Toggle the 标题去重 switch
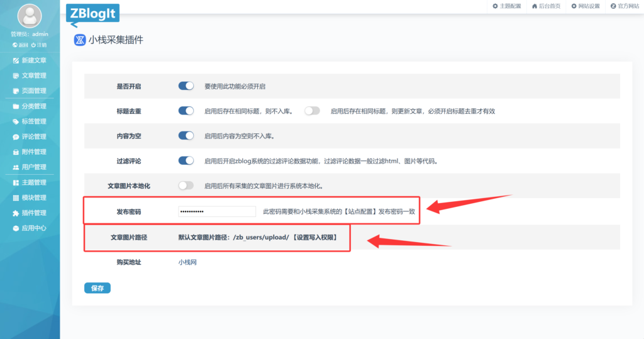Image resolution: width=644 pixels, height=339 pixels. (x=186, y=111)
